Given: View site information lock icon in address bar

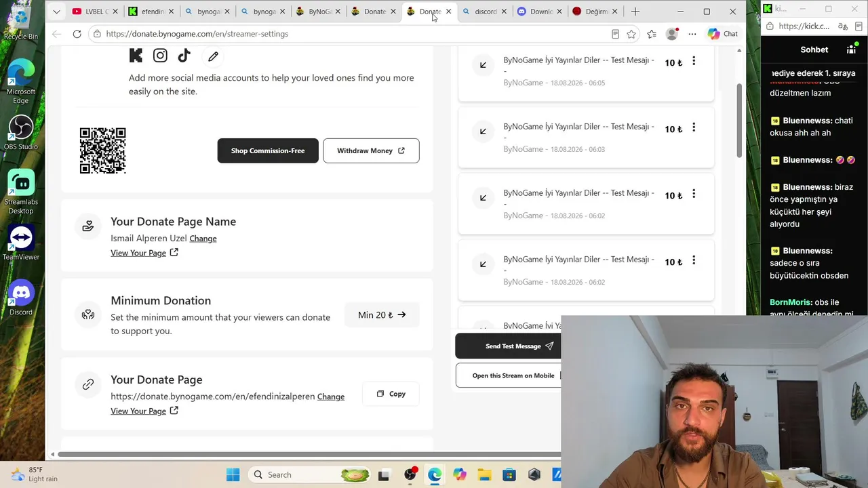Looking at the screenshot, I should (98, 34).
